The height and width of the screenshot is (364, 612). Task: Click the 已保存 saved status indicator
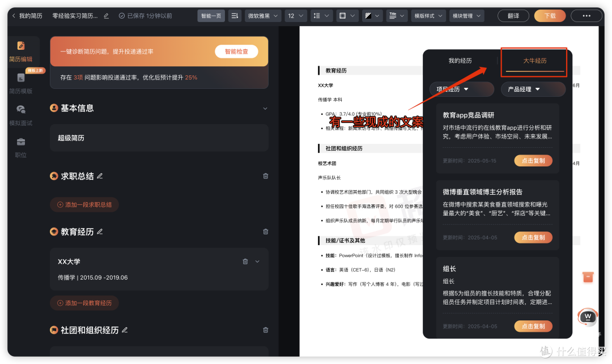(145, 16)
